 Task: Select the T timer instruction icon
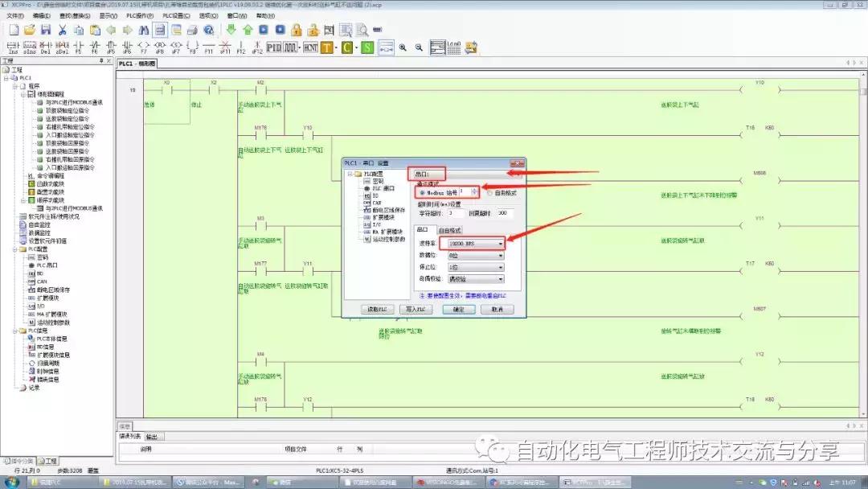click(326, 47)
